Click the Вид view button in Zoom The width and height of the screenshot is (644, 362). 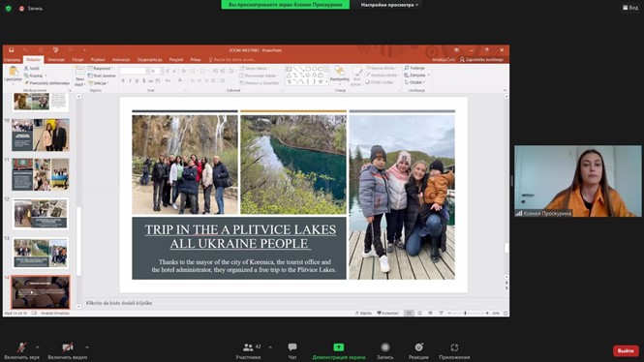(630, 8)
